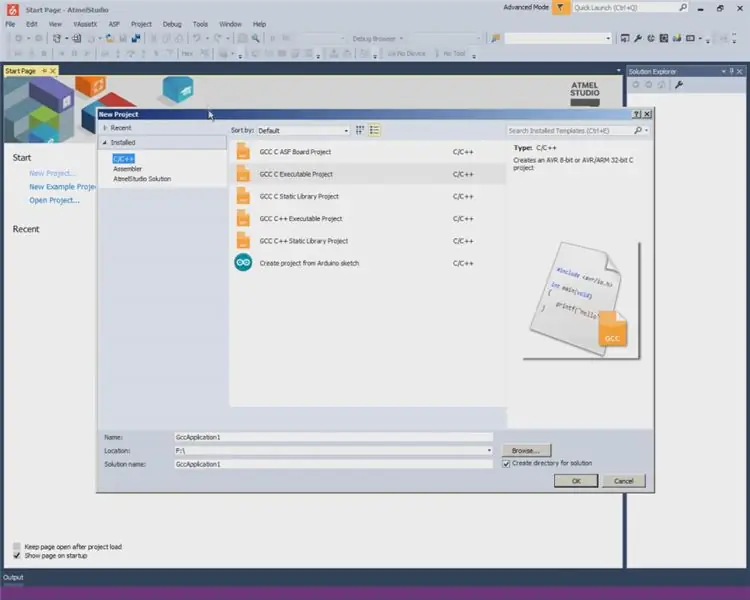Switch templates to small icons view
Screen dimensions: 750x600
tap(360, 130)
